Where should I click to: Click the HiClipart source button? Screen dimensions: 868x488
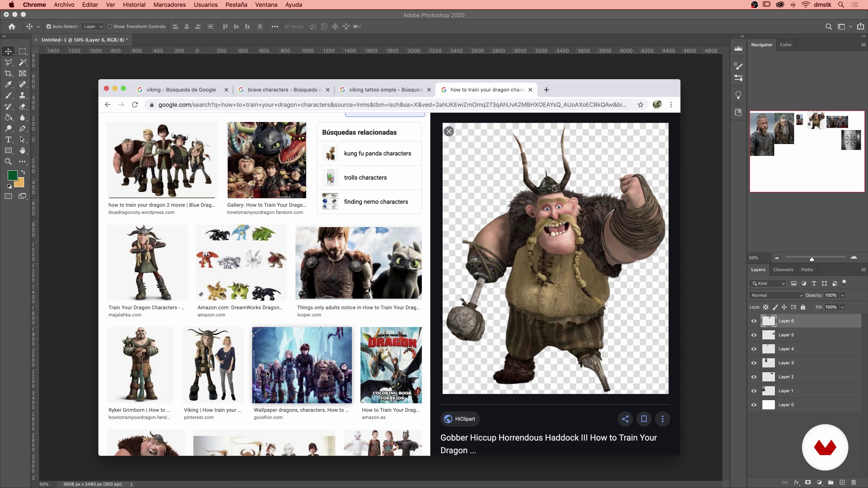(x=460, y=419)
